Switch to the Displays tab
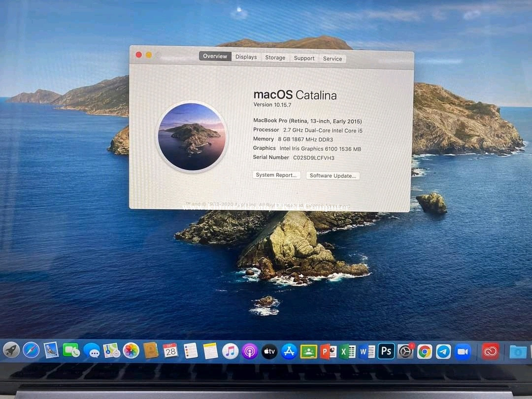The width and height of the screenshot is (532, 399). pyautogui.click(x=246, y=57)
